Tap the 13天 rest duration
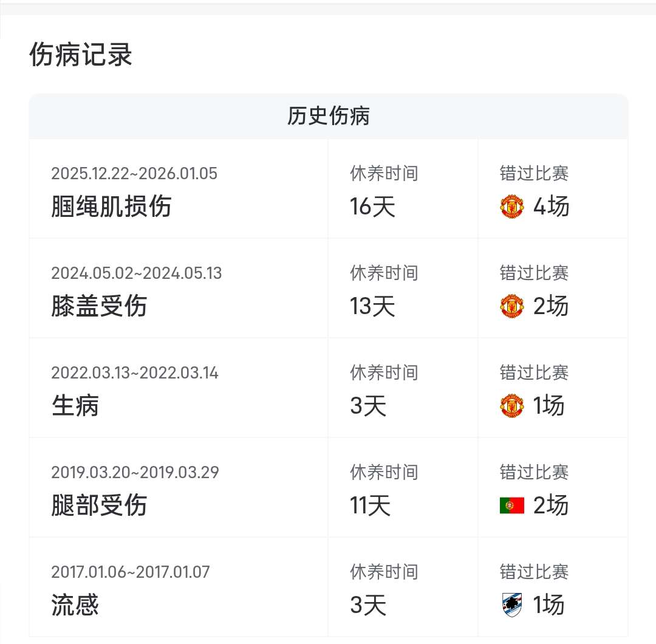 [x=372, y=306]
